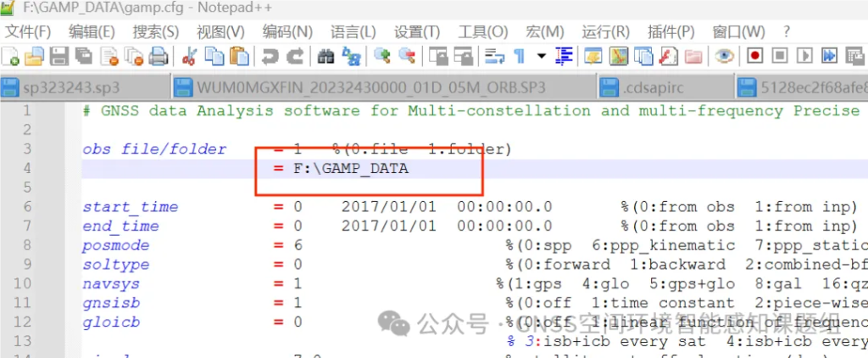Image resolution: width=868 pixels, height=358 pixels.
Task: Click the Print toolbar icon
Action: [x=159, y=57]
